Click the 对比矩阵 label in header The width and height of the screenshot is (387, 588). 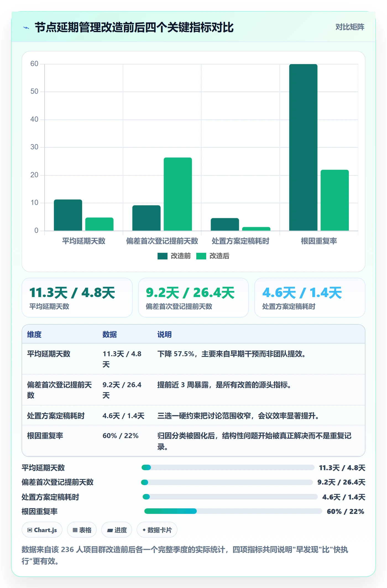(350, 27)
